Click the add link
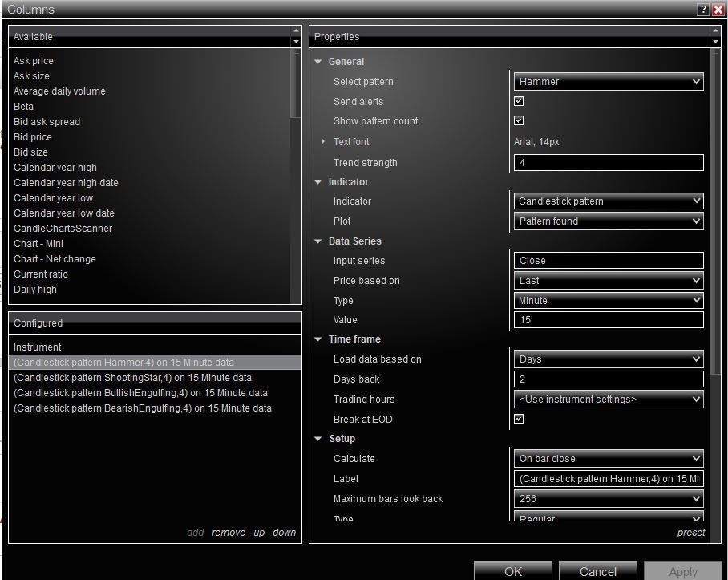 tap(196, 533)
